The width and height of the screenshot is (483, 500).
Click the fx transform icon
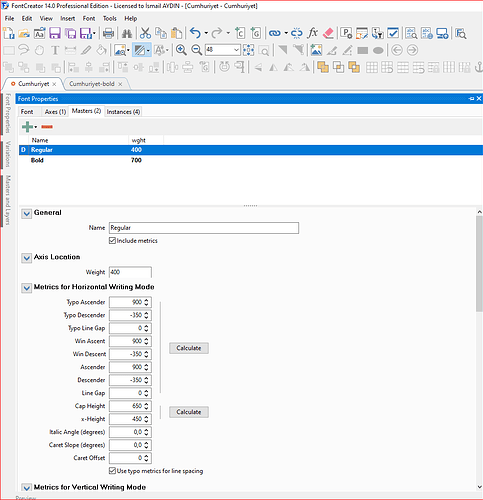(312, 33)
